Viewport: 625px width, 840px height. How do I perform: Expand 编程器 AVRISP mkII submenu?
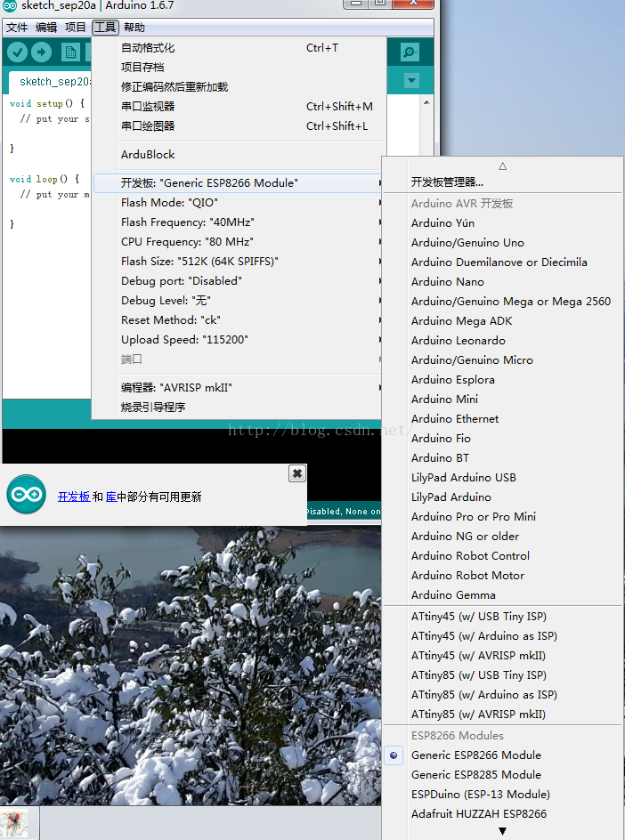click(239, 387)
